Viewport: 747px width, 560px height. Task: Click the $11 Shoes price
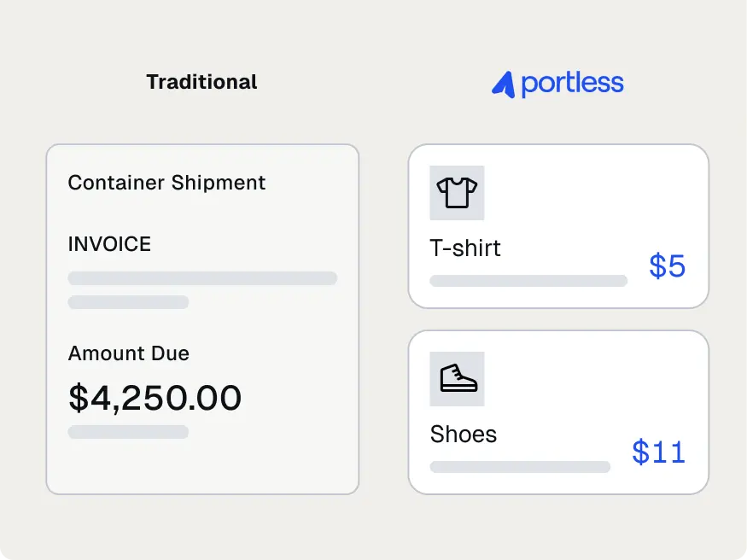[658, 452]
